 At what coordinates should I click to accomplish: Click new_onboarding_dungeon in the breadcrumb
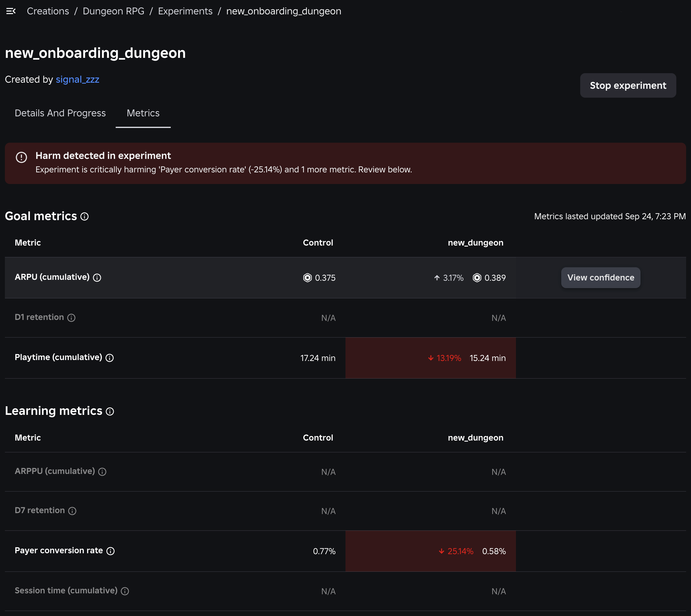pos(284,11)
